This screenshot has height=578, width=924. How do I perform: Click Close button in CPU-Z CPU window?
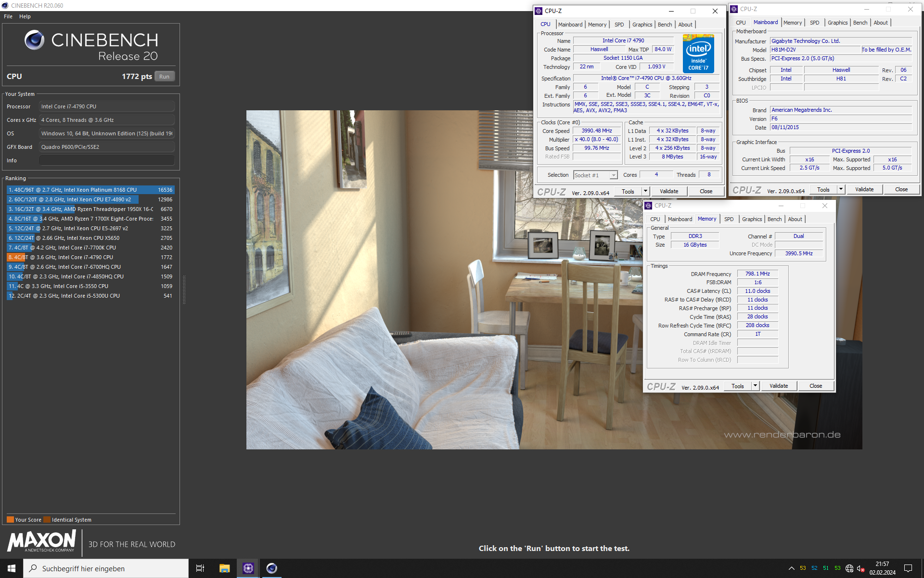pos(706,191)
